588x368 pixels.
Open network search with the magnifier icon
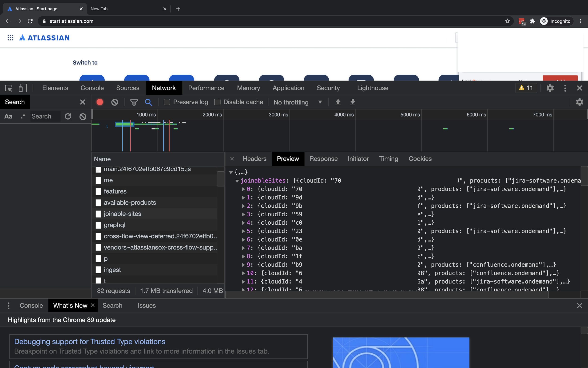(148, 102)
